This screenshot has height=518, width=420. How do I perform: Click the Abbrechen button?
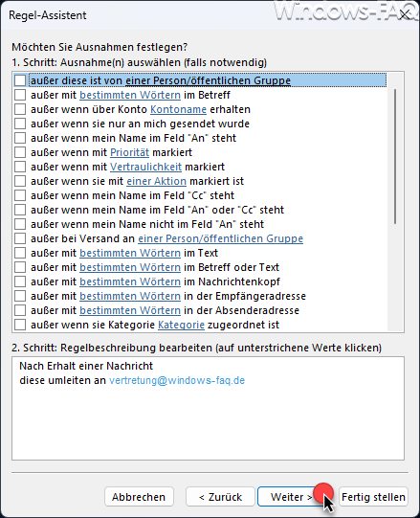(139, 497)
